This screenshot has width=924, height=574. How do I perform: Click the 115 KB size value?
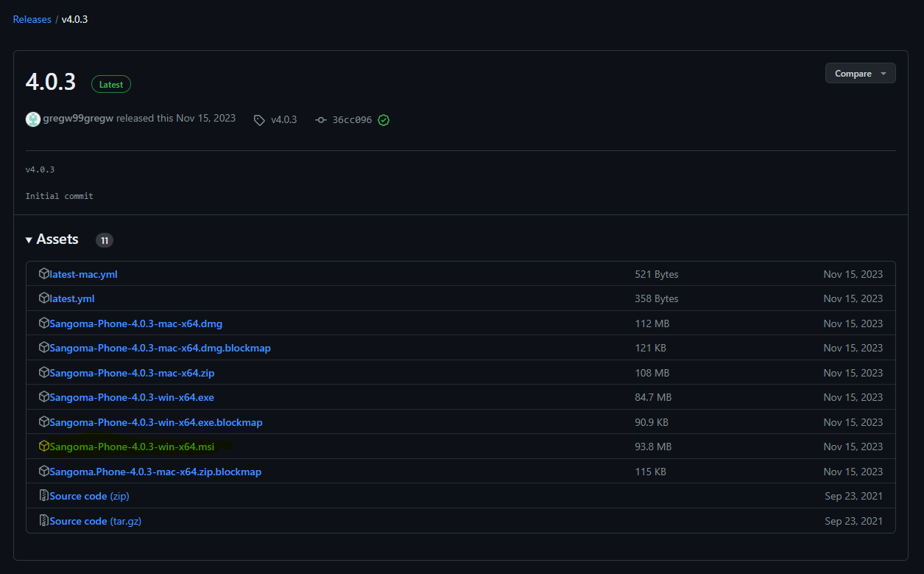click(651, 472)
